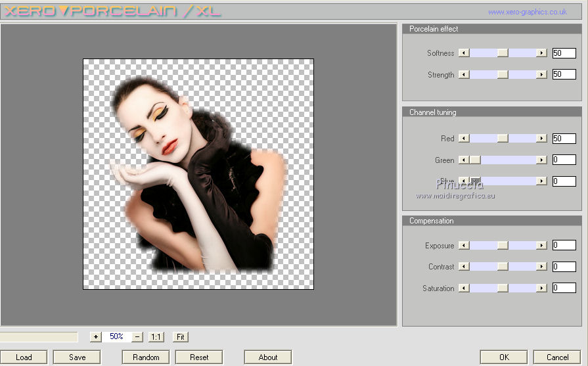Image resolution: width=588 pixels, height=366 pixels.
Task: Click the Random settings button
Action: [145, 357]
